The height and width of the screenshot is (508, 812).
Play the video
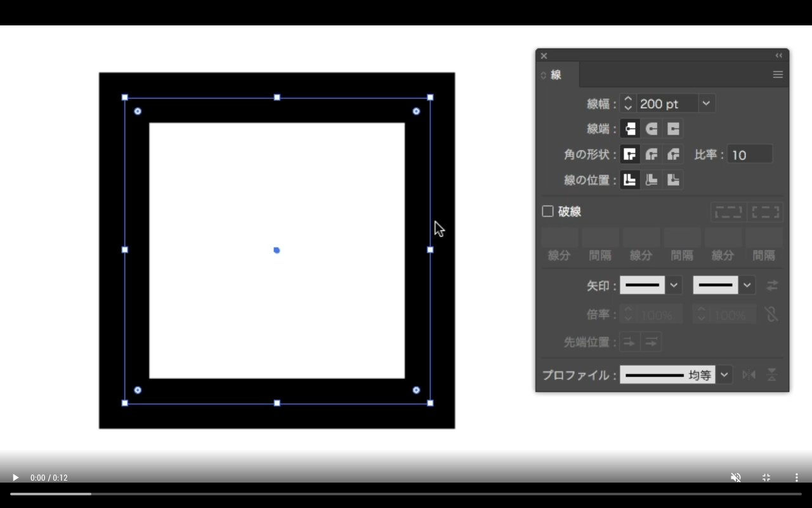pyautogui.click(x=15, y=477)
